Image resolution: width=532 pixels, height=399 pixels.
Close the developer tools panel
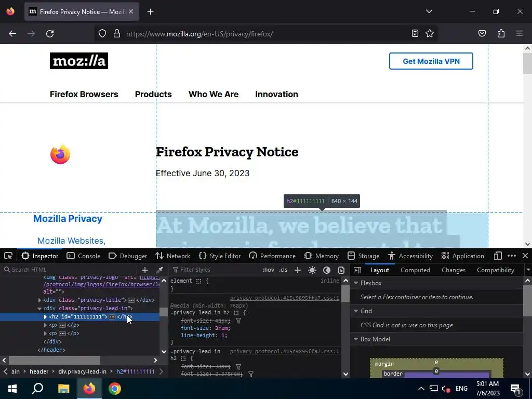click(525, 256)
